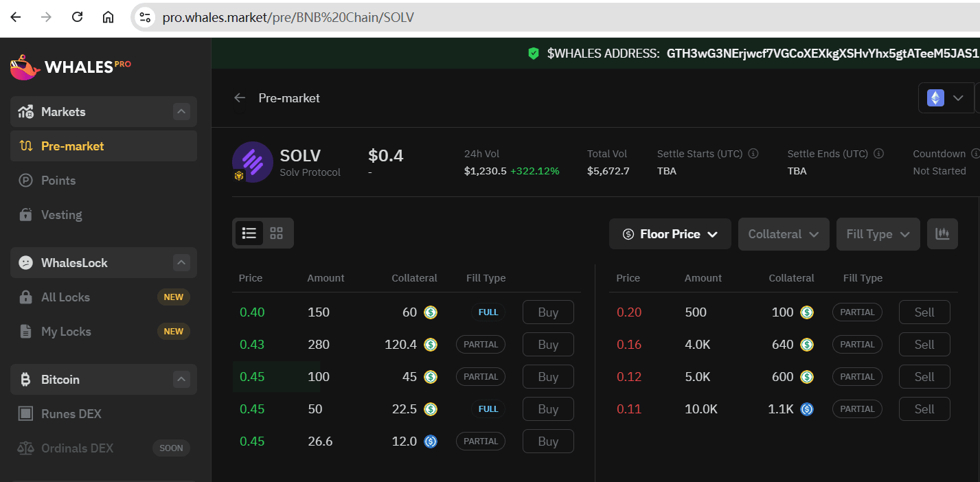Click the $WHALES contract address text
Image resolution: width=980 pixels, height=482 pixels.
(823, 53)
